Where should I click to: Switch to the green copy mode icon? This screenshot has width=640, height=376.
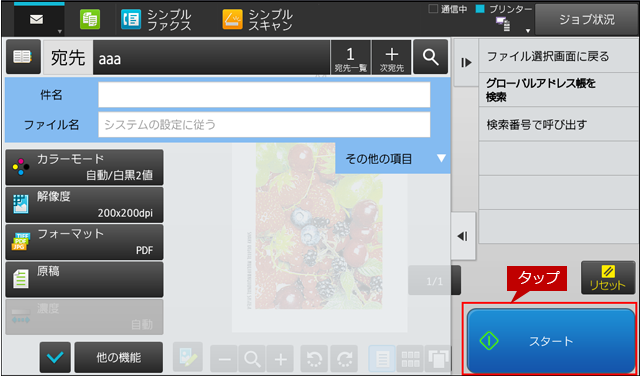click(90, 20)
